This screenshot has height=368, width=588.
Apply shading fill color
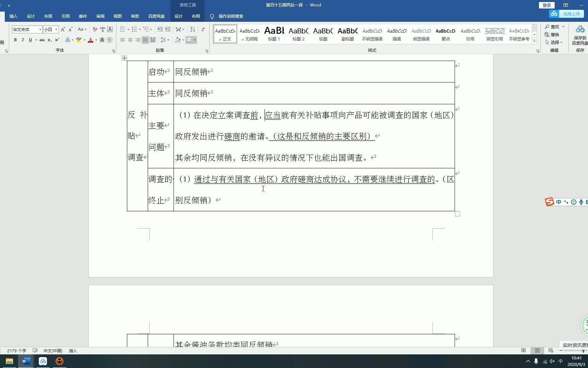point(178,40)
